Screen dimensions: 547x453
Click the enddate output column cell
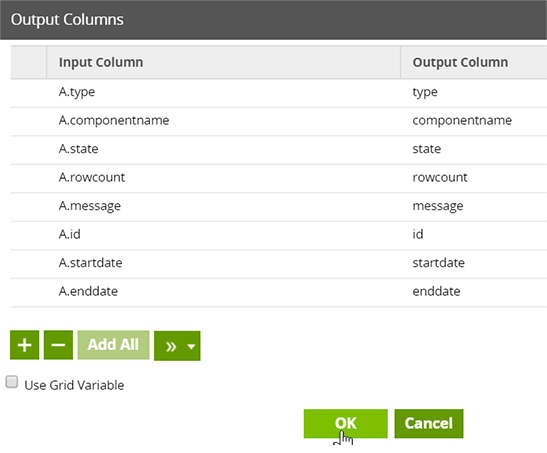coord(474,292)
